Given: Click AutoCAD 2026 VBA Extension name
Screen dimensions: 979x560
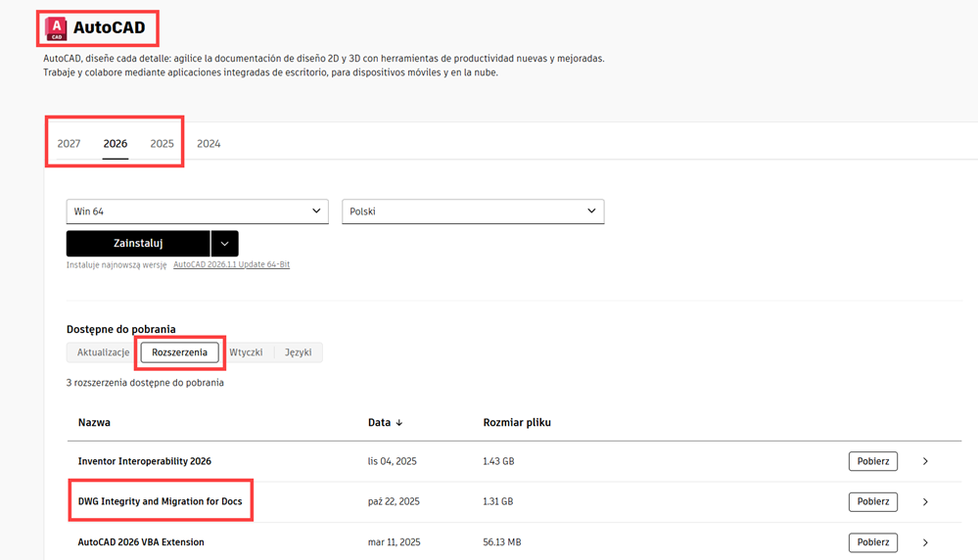Looking at the screenshot, I should [141, 542].
